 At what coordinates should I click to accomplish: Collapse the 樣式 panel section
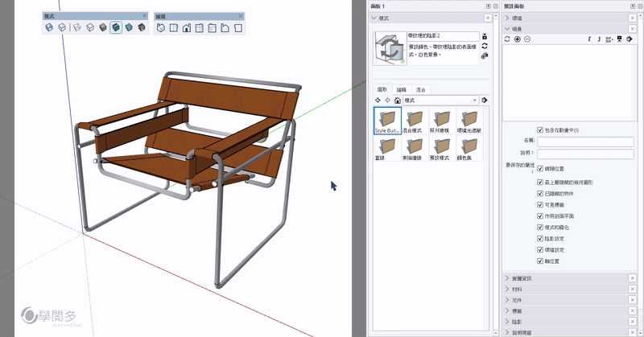[x=374, y=18]
